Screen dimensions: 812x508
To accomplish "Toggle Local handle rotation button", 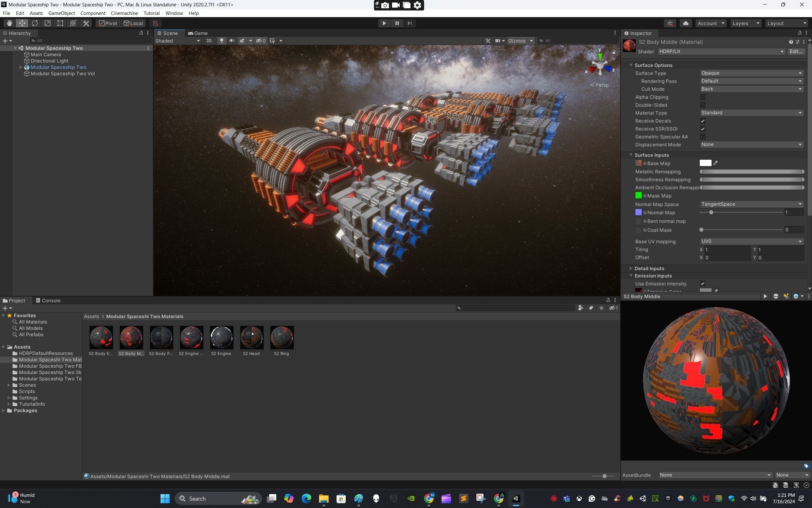I will tap(133, 23).
